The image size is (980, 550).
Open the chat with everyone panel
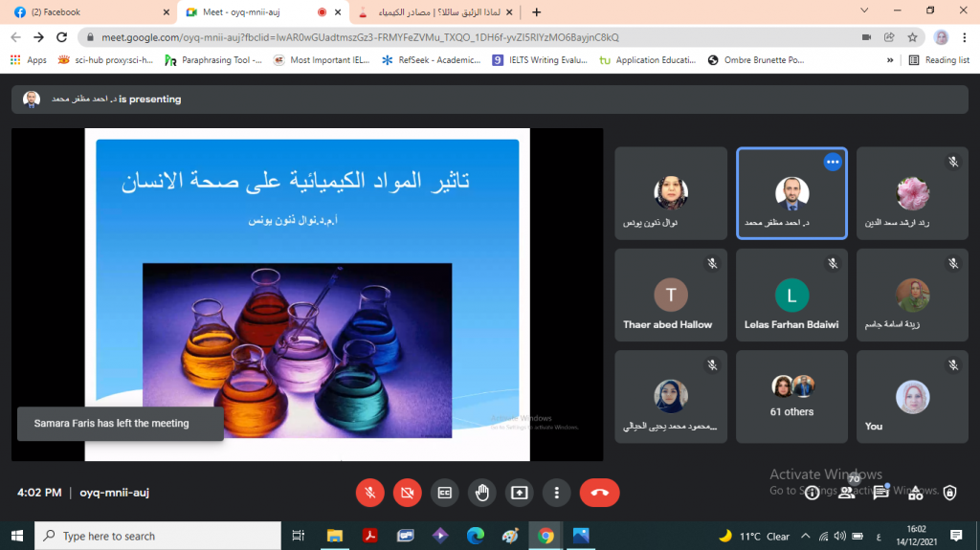881,493
